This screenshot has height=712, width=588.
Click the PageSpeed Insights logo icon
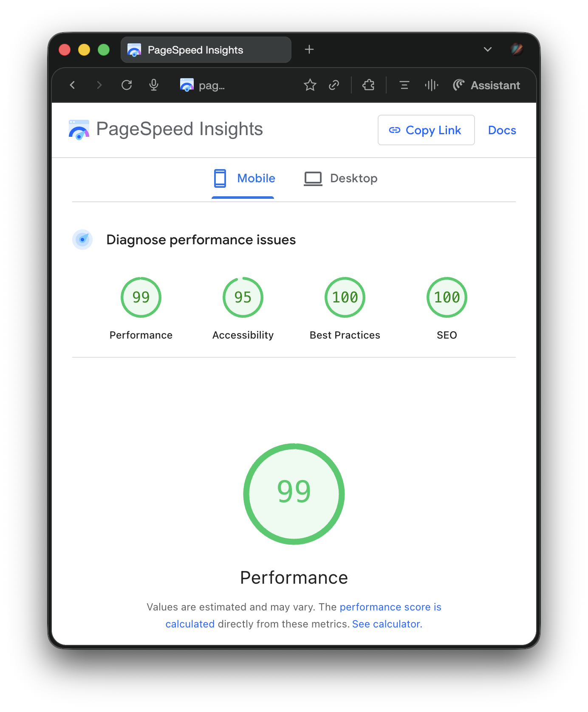[79, 130]
